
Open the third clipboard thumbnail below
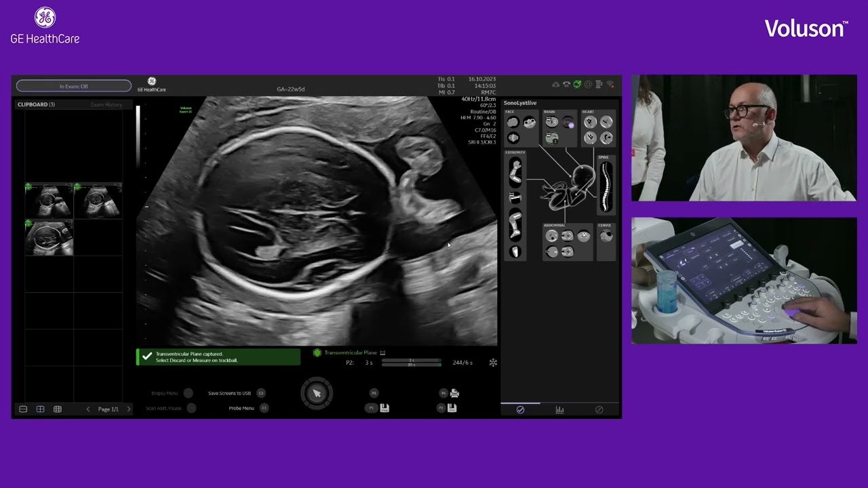49,237
